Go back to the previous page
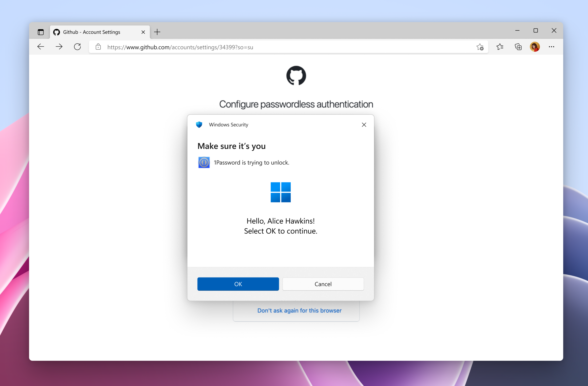This screenshot has height=386, width=588. coord(41,47)
